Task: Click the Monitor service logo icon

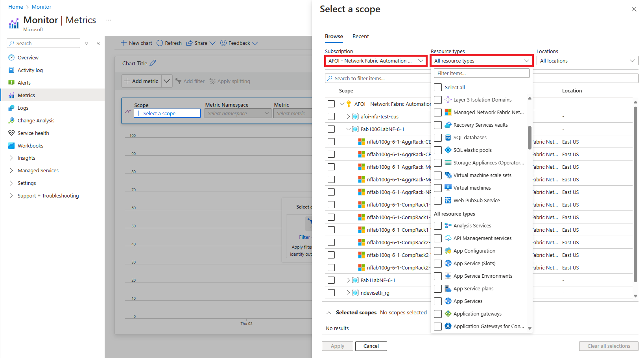Action: coord(14,24)
